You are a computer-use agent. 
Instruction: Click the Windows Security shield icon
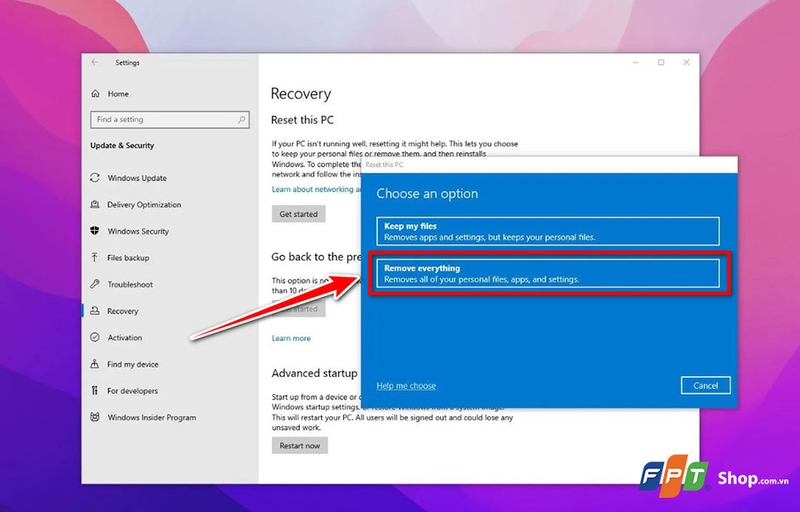click(95, 231)
